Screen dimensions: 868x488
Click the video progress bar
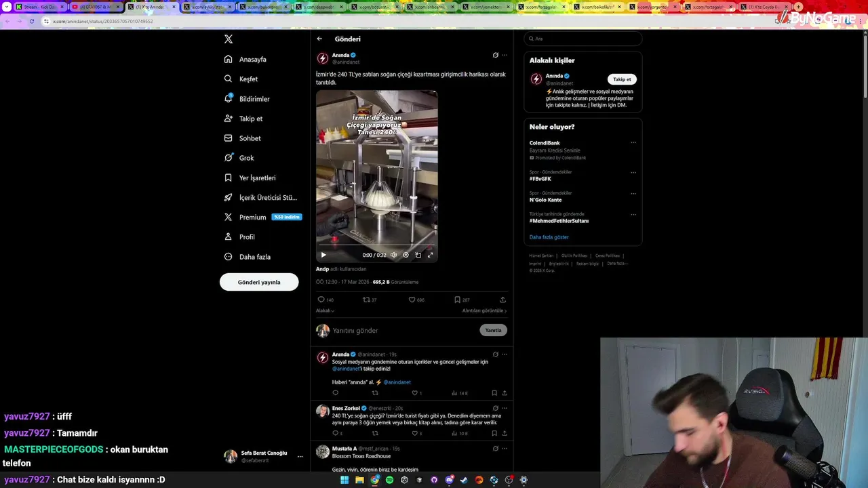pyautogui.click(x=376, y=246)
